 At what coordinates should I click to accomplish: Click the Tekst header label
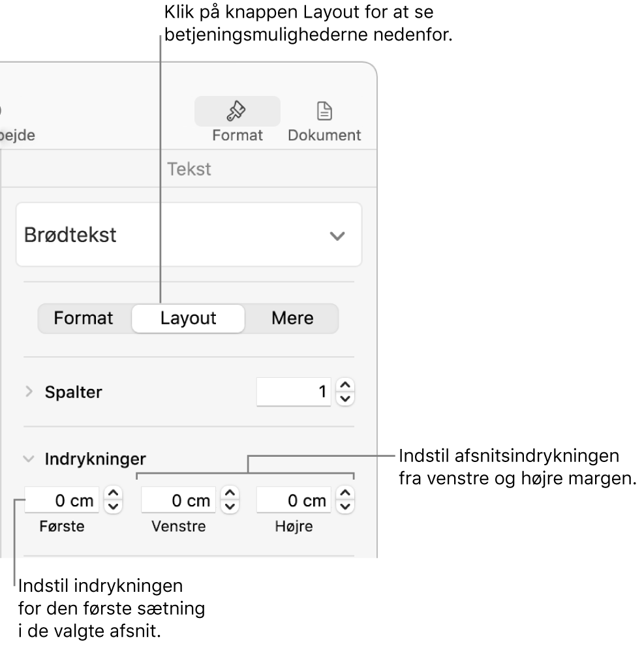[x=189, y=169]
